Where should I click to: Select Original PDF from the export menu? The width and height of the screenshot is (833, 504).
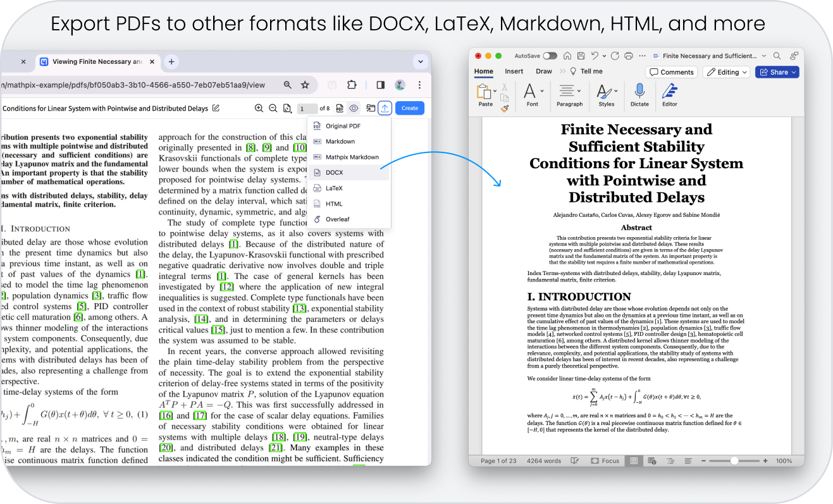[349, 126]
